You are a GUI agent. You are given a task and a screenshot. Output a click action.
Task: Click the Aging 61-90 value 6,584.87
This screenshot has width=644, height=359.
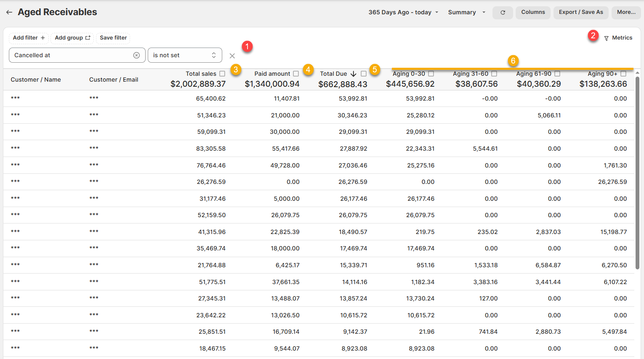[x=548, y=265]
